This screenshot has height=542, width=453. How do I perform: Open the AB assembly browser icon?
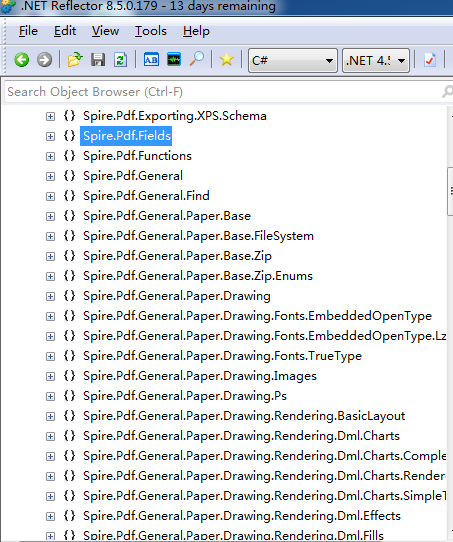[151, 60]
